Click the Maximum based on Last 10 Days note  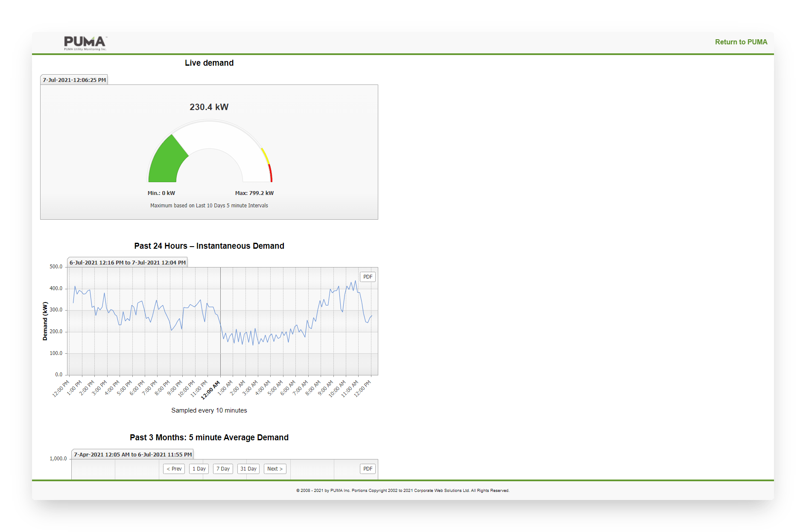[x=209, y=206]
